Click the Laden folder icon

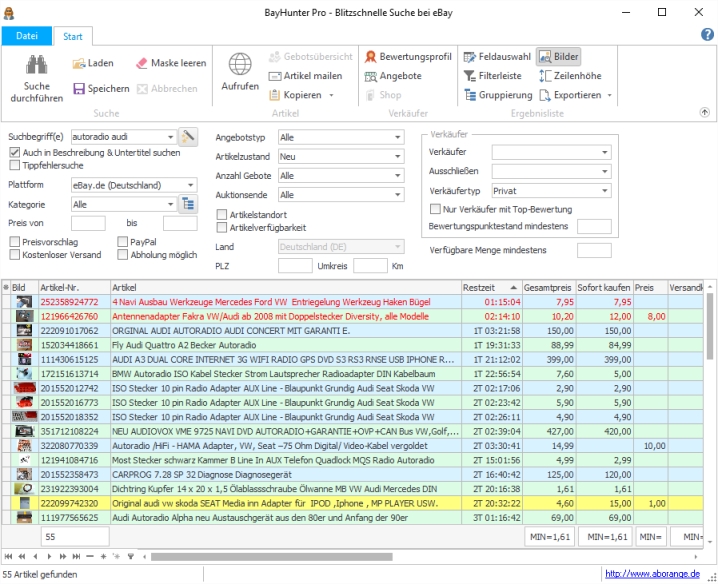coord(79,63)
